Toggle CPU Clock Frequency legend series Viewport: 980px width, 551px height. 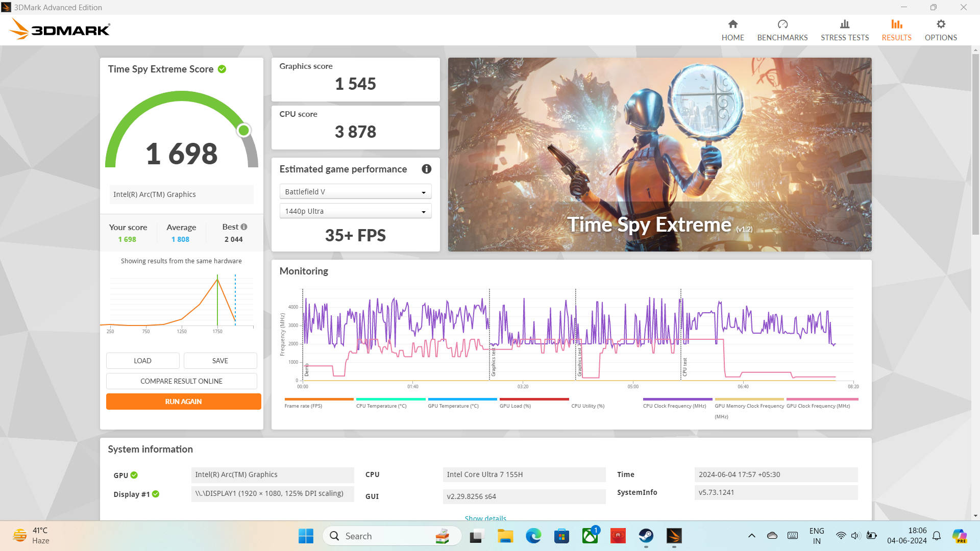click(677, 403)
